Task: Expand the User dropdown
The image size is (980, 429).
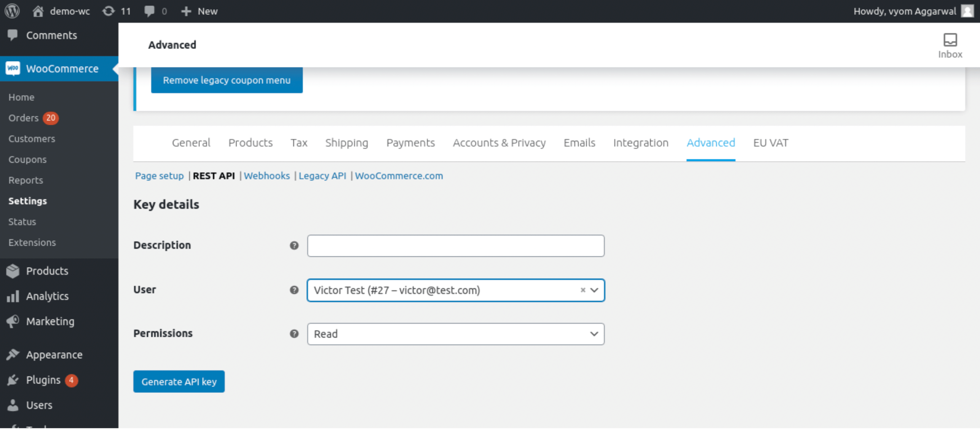Action: 594,290
